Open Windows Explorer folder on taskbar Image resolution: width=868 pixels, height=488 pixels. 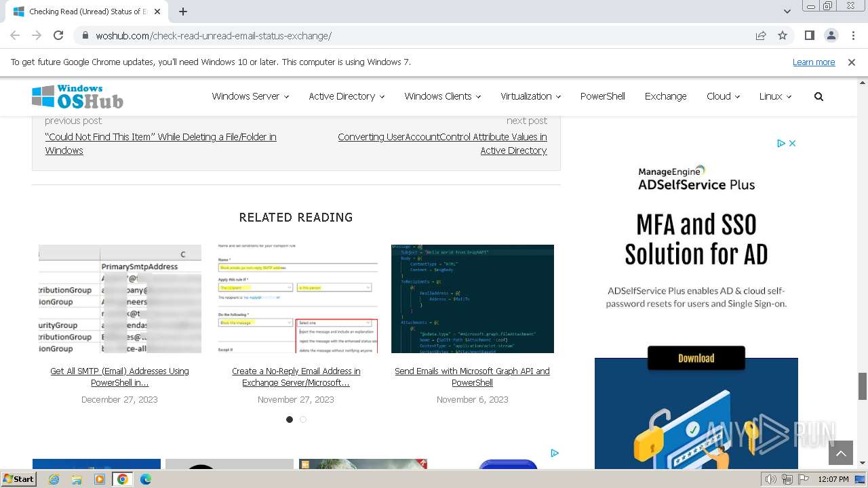pos(77,479)
